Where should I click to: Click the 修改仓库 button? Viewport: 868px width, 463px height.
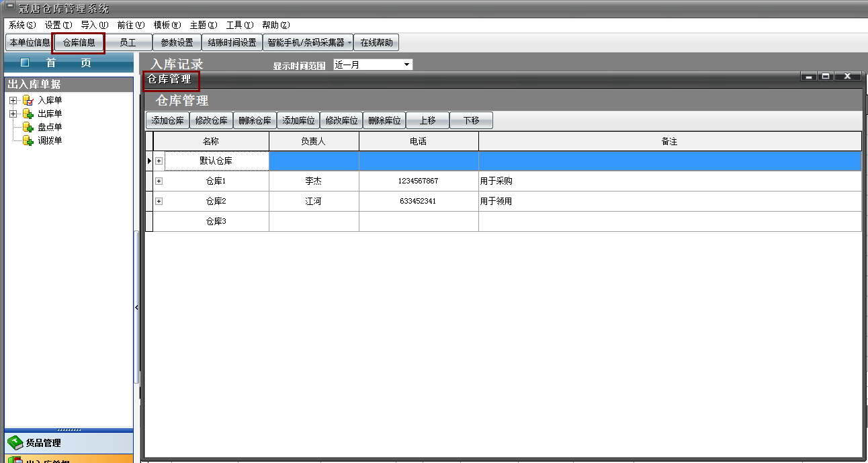click(211, 121)
